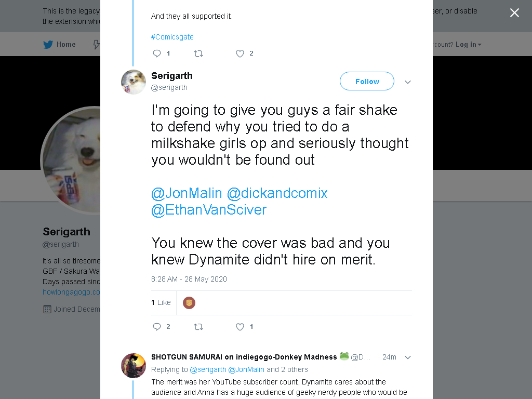Image resolution: width=532 pixels, height=399 pixels.
Task: Visit @EthanVanSciver profile mention
Action: pos(209,210)
